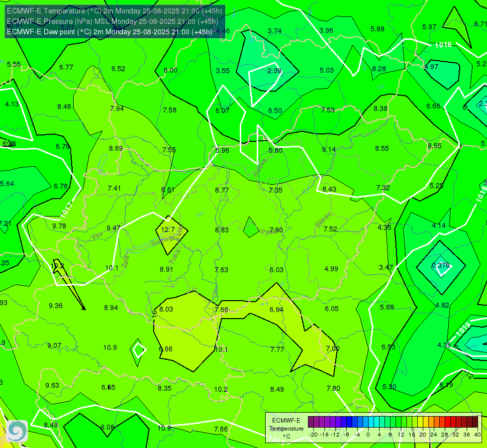Viewport: 487px width, 448px height.
Task: Click the 6.07 temperature value
Action: point(222,111)
